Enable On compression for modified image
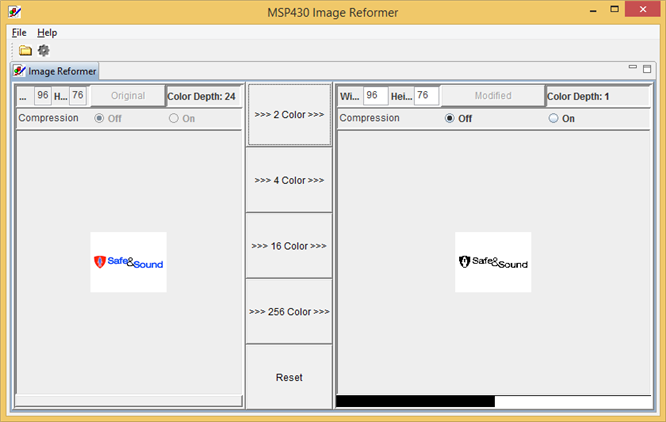This screenshot has height=422, width=666. coord(562,118)
